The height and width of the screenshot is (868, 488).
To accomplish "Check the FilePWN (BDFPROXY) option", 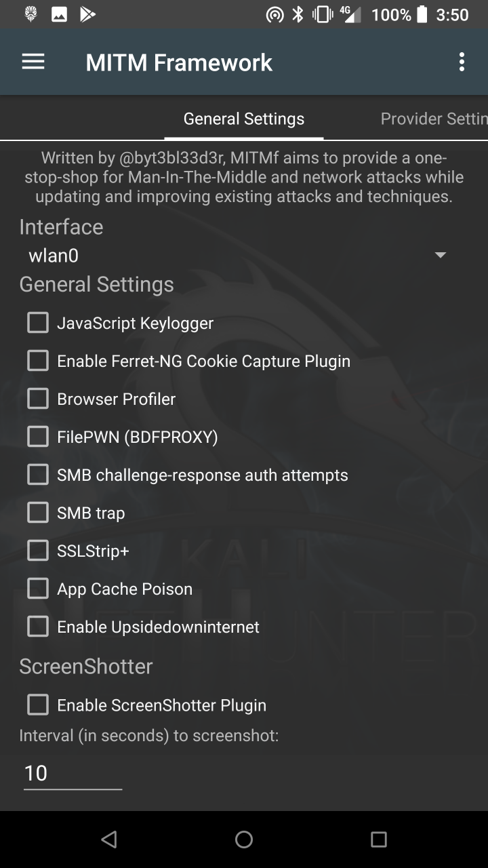I will [x=38, y=437].
